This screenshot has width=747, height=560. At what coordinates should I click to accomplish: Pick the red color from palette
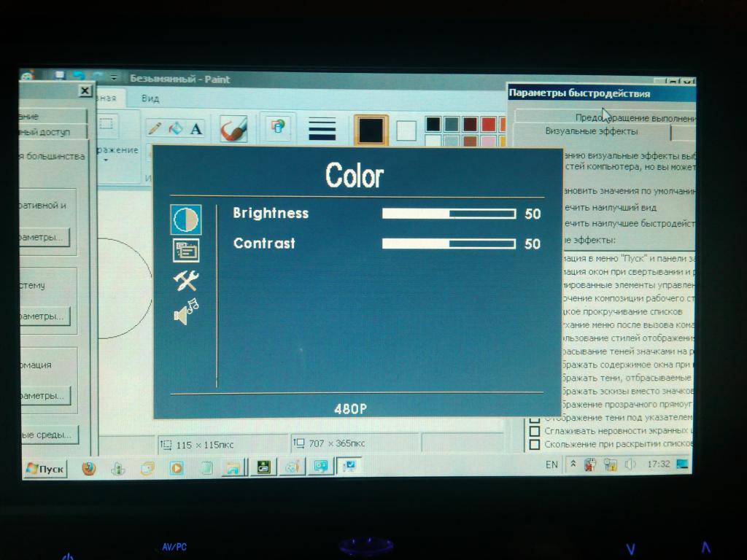pyautogui.click(x=488, y=125)
